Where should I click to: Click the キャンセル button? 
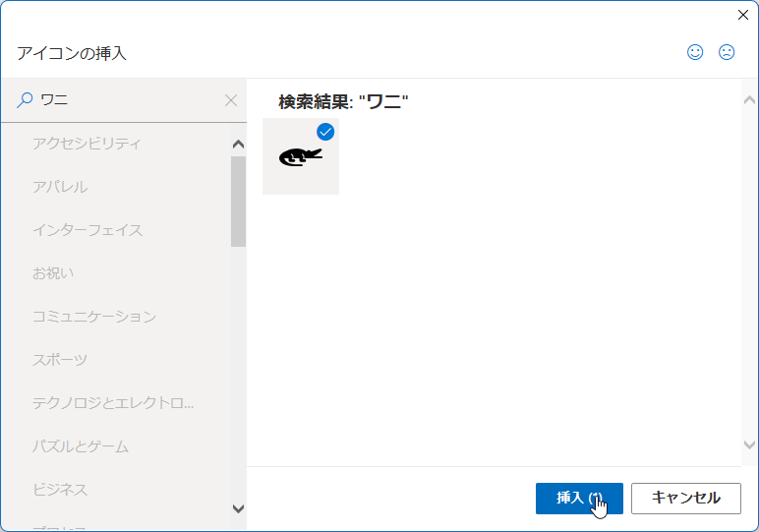pyautogui.click(x=685, y=498)
